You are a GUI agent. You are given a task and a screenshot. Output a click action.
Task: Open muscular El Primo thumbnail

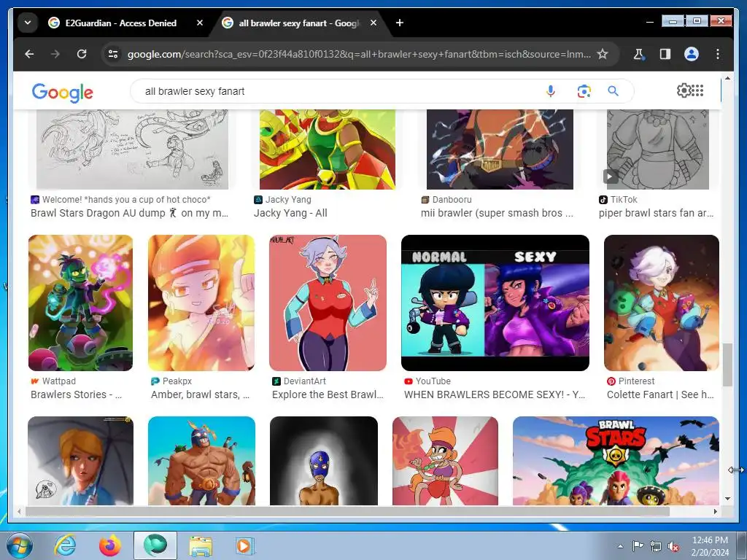click(x=201, y=461)
